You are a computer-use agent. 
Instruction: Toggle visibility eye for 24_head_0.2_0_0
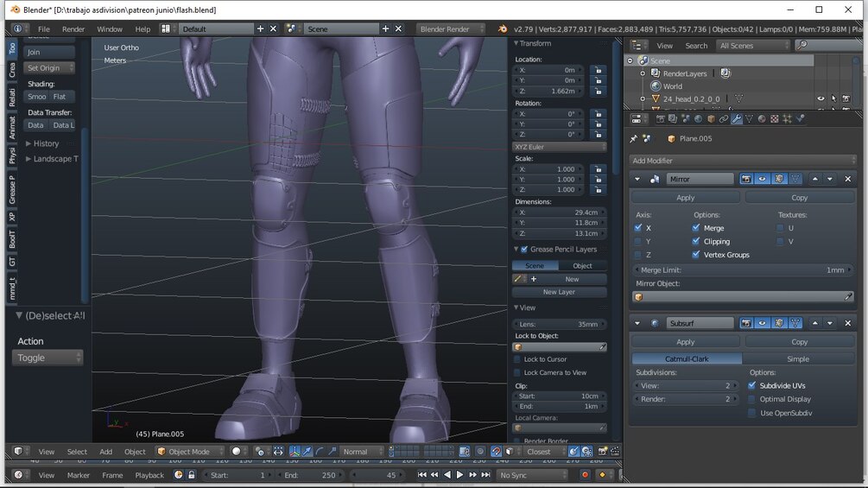820,98
